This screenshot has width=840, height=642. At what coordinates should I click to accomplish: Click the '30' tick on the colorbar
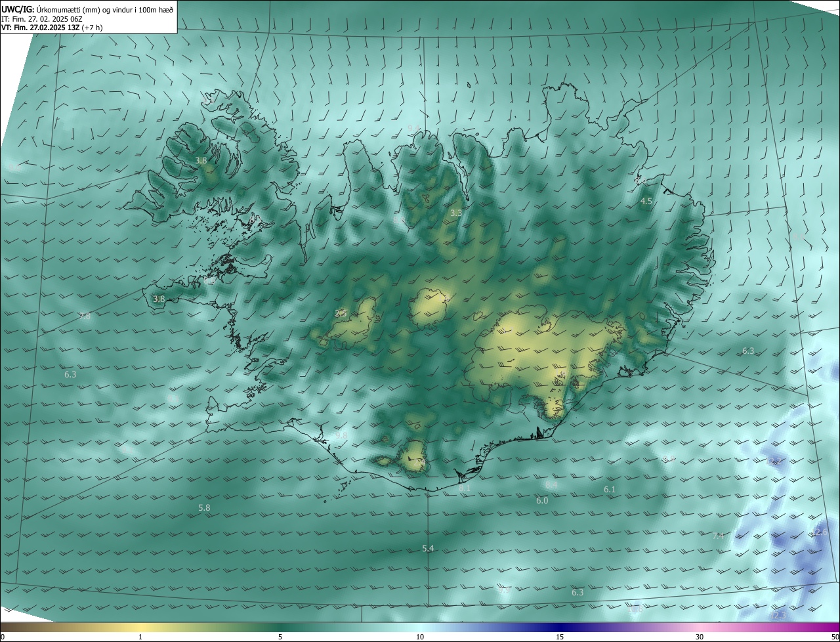700,637
